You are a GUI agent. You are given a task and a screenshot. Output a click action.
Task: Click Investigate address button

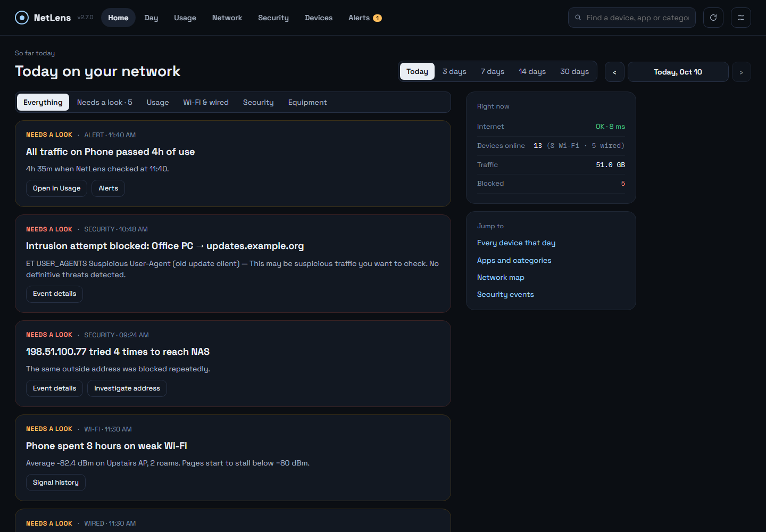[x=127, y=388]
